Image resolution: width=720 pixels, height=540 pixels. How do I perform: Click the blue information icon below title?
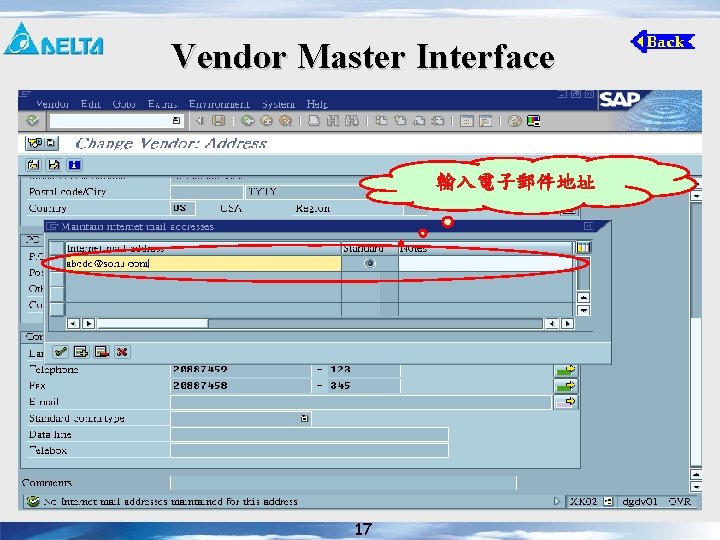click(74, 165)
